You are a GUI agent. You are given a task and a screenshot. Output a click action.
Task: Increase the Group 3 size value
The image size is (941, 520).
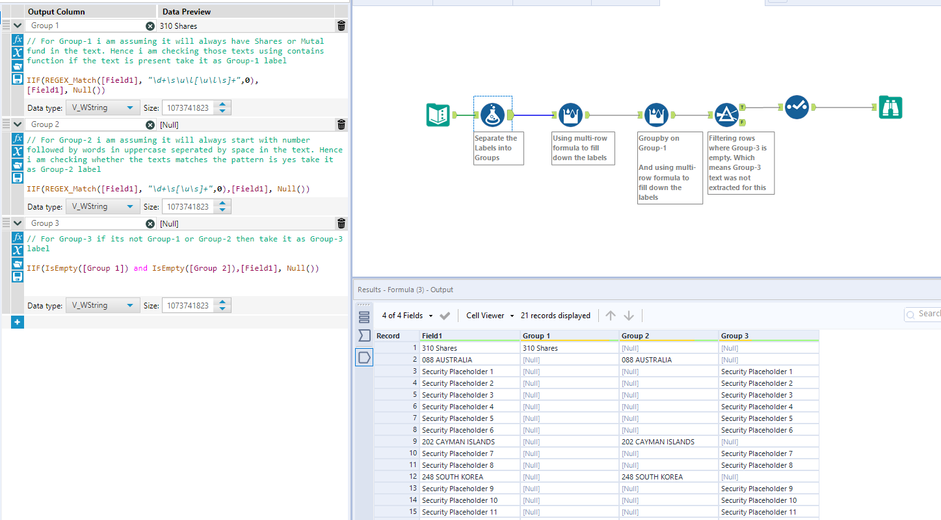pos(223,302)
